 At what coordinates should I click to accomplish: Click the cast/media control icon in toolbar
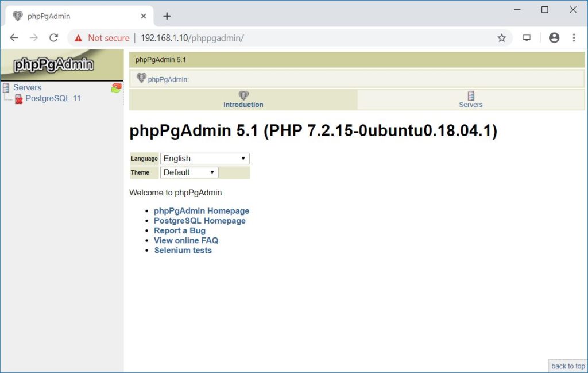527,38
